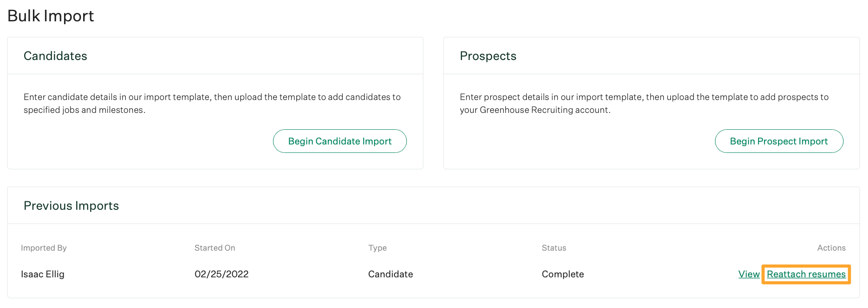Click the Actions column header
Image resolution: width=868 pixels, height=308 pixels.
(831, 248)
